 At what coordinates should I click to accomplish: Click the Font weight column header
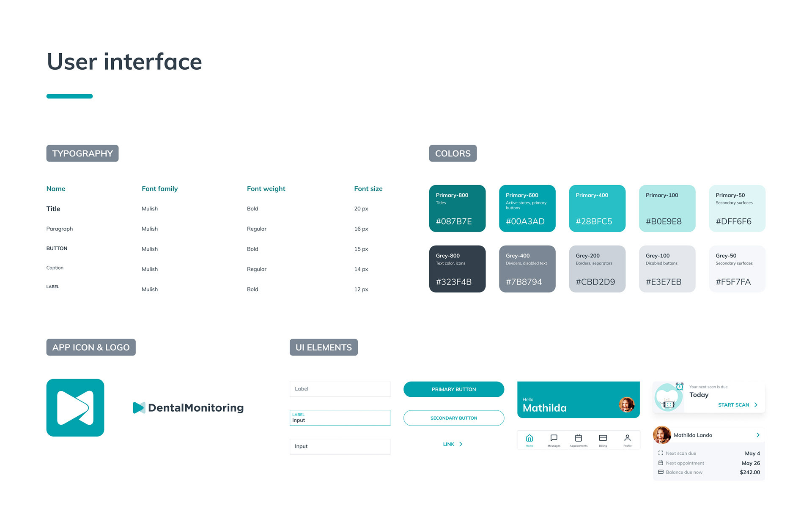tap(266, 188)
